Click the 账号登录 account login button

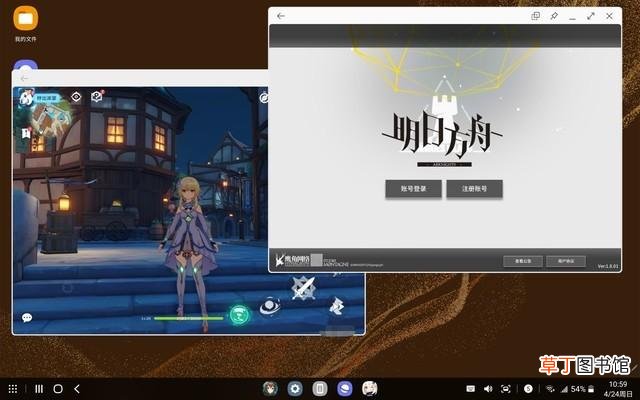tap(413, 189)
